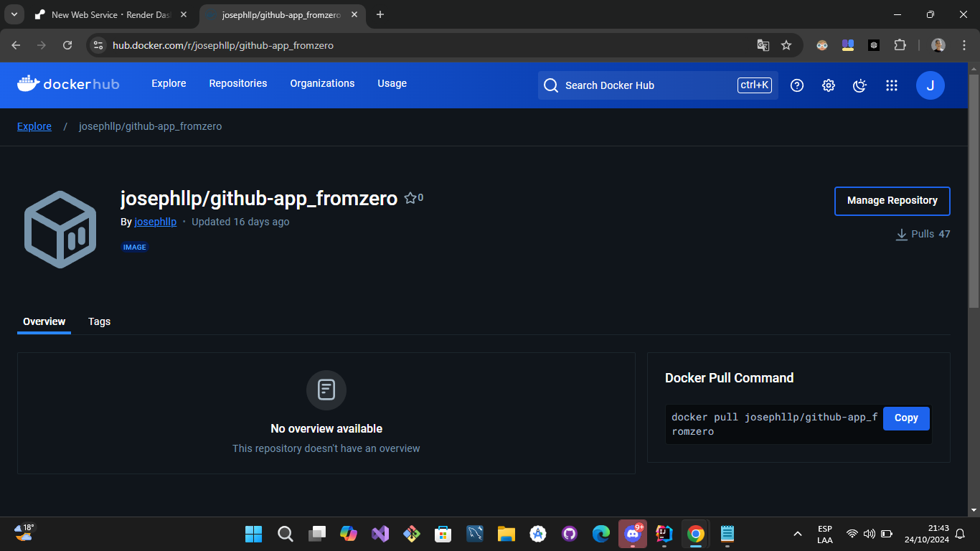Open the josephllp author link
980x551 pixels.
pyautogui.click(x=155, y=222)
